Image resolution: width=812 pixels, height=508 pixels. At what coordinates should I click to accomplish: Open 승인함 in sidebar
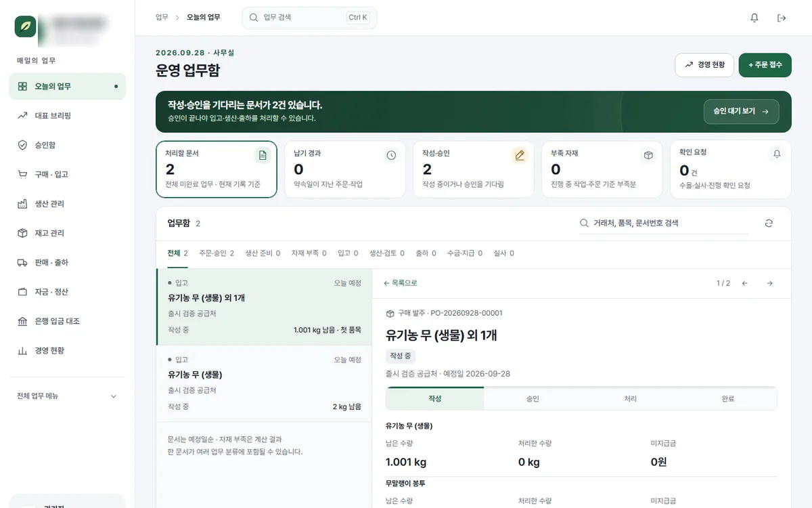(x=67, y=145)
